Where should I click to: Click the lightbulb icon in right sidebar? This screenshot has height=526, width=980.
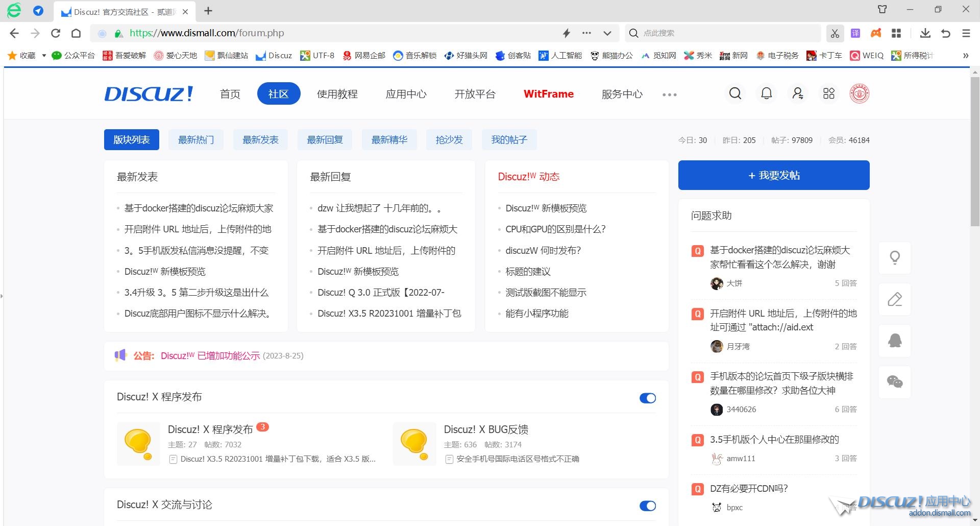coord(895,258)
